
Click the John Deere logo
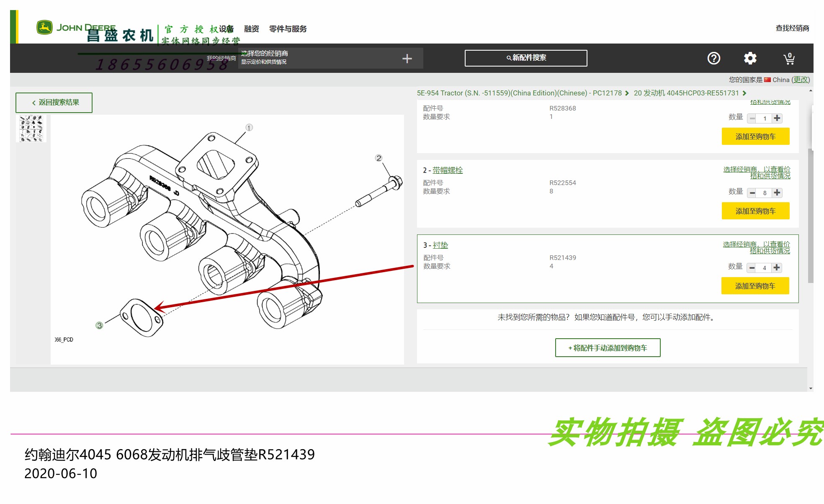(x=76, y=28)
